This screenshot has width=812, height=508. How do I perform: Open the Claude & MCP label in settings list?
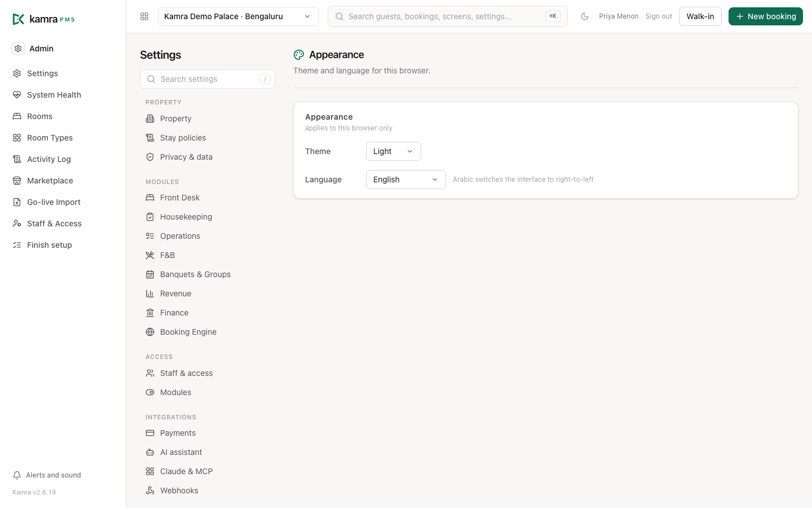[186, 471]
